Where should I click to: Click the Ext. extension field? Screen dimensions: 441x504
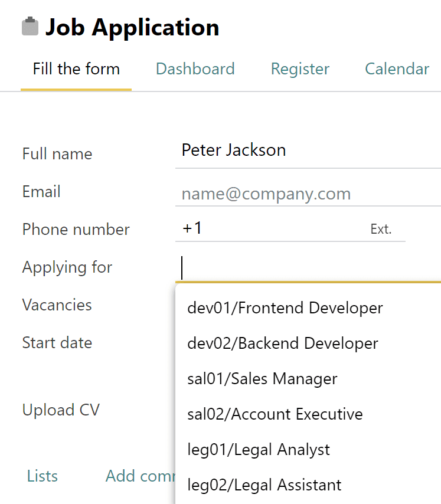pyautogui.click(x=381, y=229)
